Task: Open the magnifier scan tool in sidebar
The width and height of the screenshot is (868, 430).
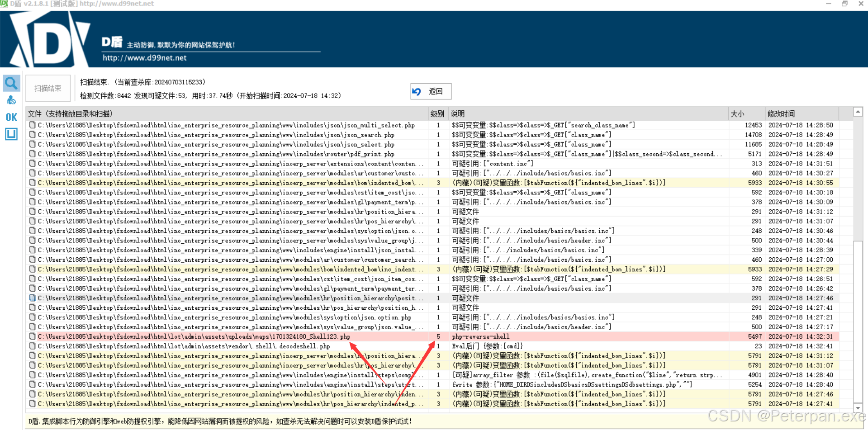Action: pos(11,83)
